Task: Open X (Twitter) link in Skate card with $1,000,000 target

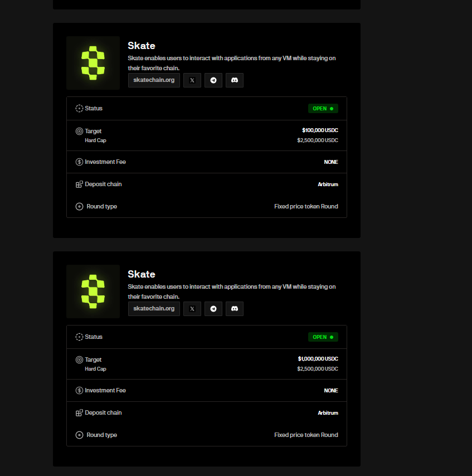Action: click(192, 309)
